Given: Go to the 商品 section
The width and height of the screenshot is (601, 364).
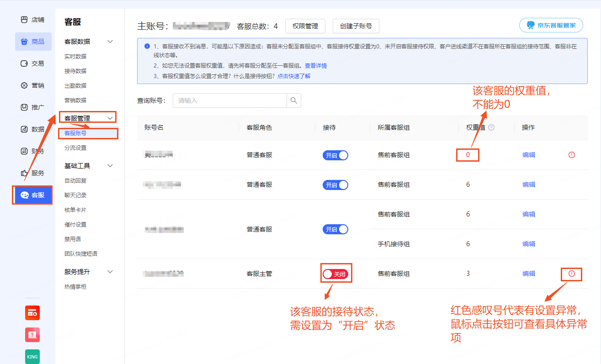Looking at the screenshot, I should click(x=33, y=42).
